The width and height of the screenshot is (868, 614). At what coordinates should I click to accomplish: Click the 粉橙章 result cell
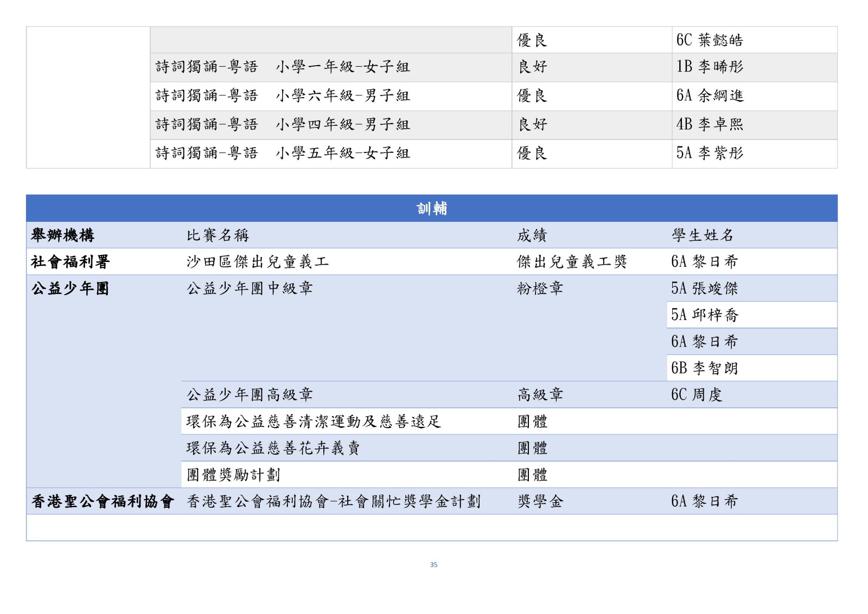(x=540, y=289)
